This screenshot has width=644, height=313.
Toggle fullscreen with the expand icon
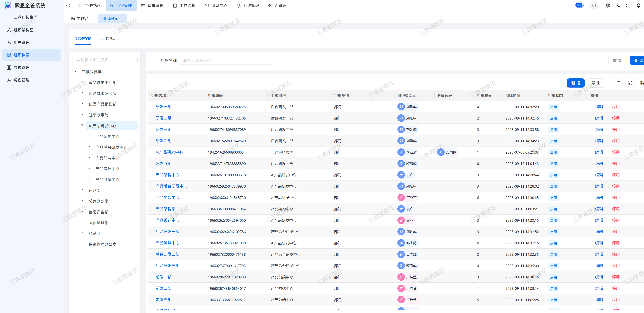(628, 6)
